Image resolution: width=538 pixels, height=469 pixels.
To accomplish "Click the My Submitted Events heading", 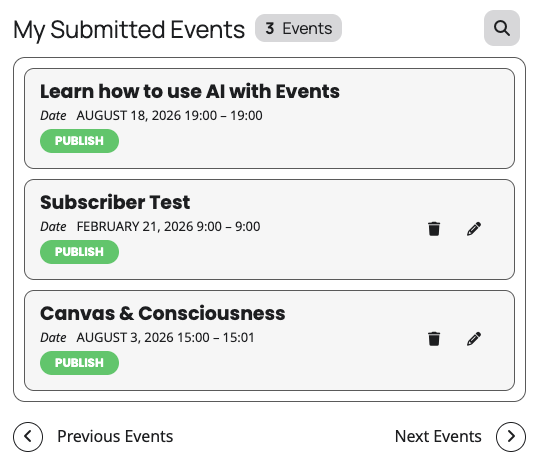I will [129, 30].
